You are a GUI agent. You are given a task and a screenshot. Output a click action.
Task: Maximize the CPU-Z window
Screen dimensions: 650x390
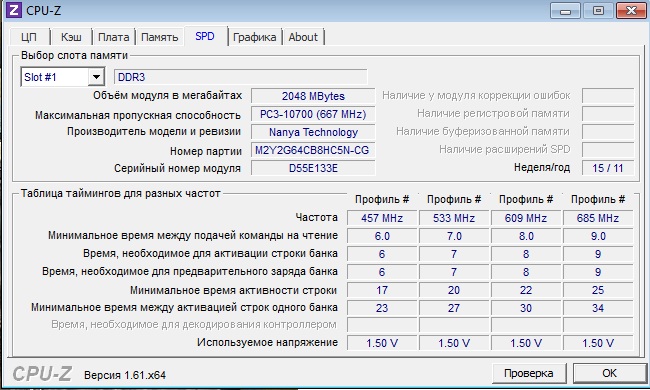point(598,11)
